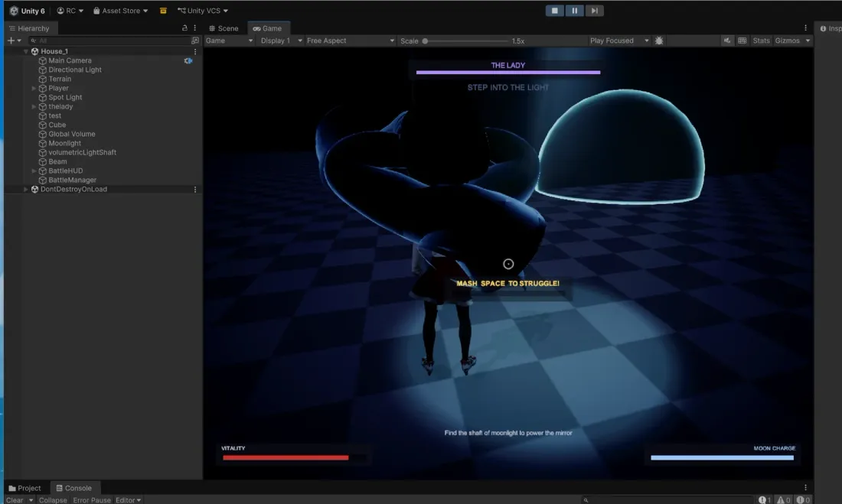The height and width of the screenshot is (504, 842).
Task: Open the Free Aspect dropdown
Action: (350, 41)
